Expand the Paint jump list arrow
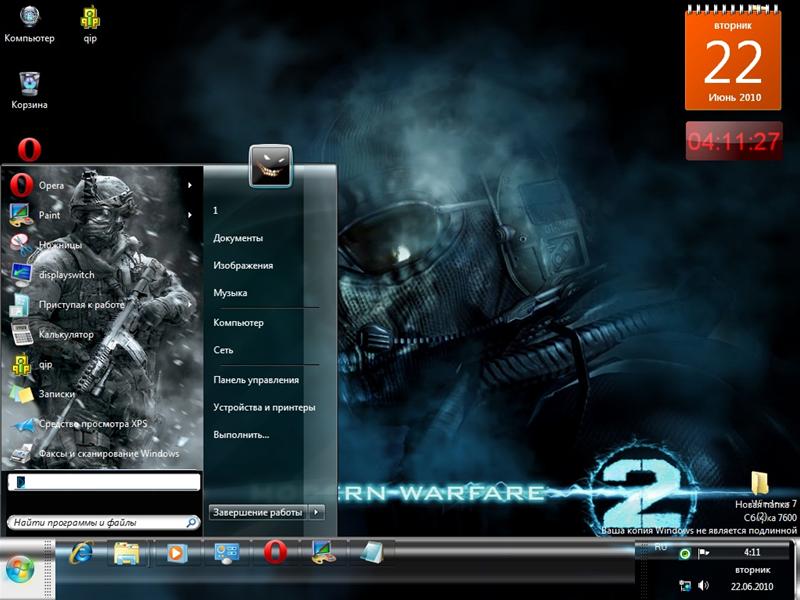800x600 pixels. [x=190, y=215]
